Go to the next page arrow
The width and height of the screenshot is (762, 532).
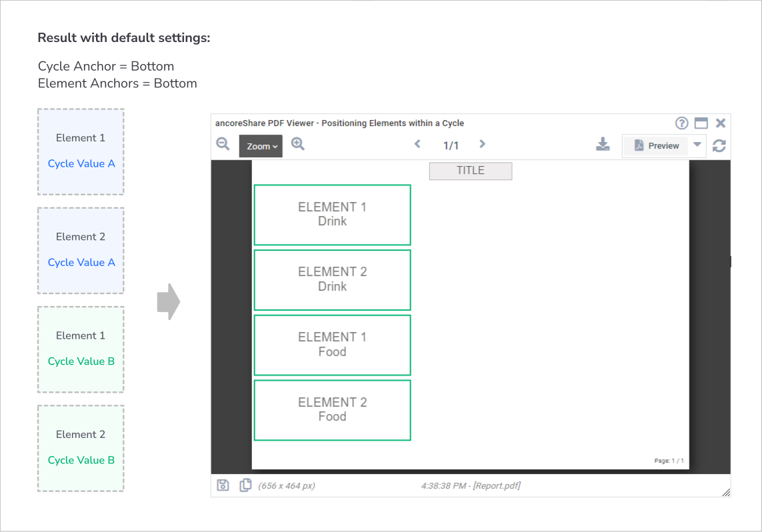(482, 144)
